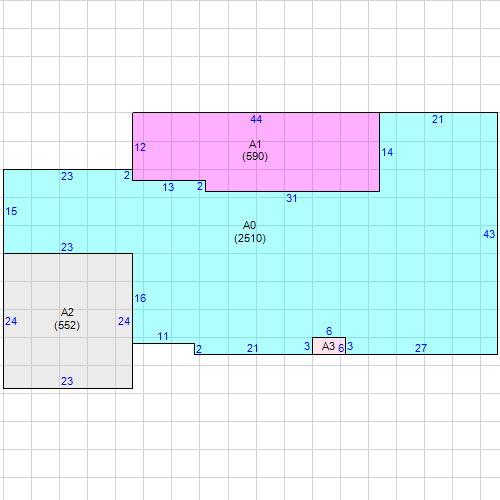Click the 24 dimension on A2's left edge
Viewport: 500px width, 500px height.
[x=11, y=321]
